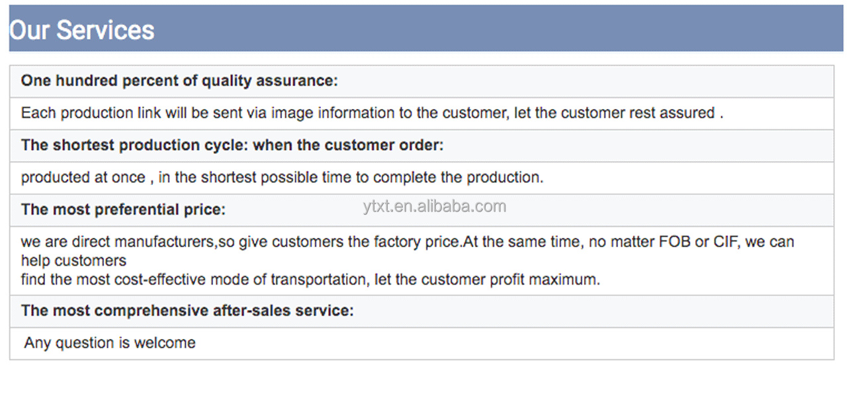The height and width of the screenshot is (413, 868).
Task: Select 'The most comprehensive after-sales service' heading
Action: click(187, 311)
